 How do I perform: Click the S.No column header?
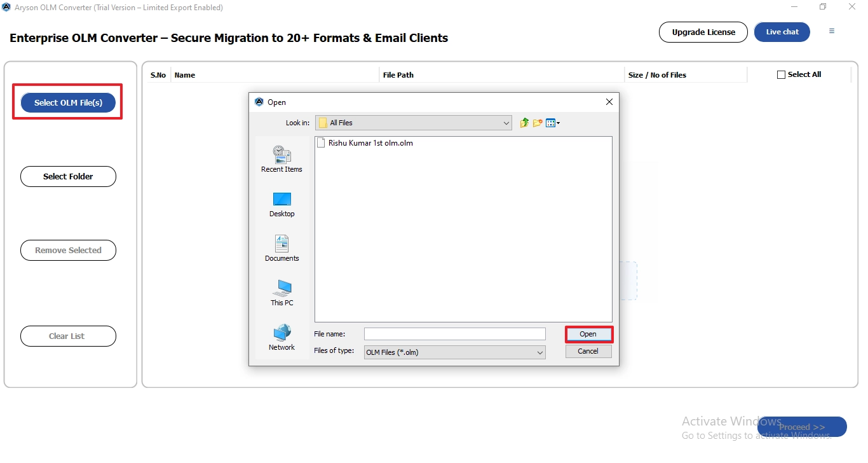(x=158, y=75)
